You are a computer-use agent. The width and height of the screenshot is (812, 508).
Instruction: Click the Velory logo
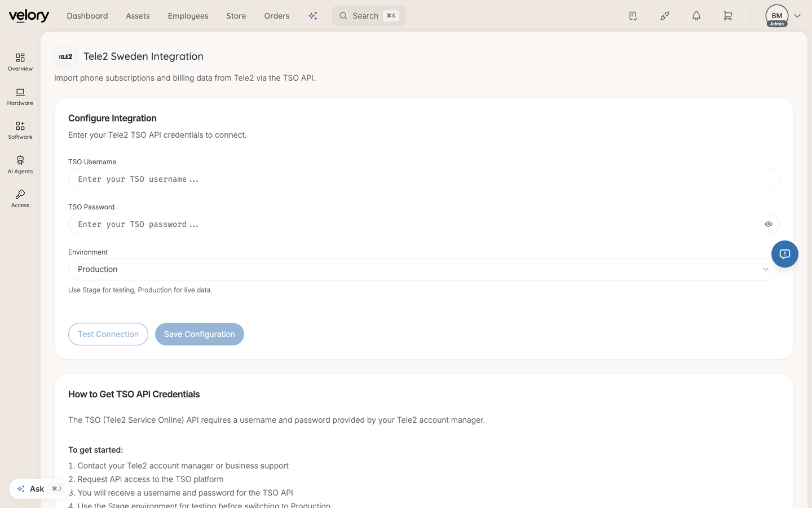click(29, 16)
